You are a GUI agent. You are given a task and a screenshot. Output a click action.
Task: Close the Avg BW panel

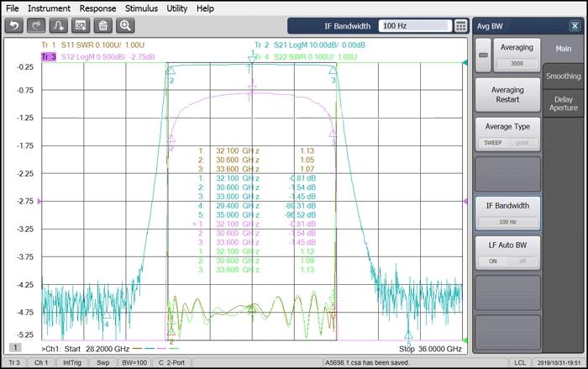[575, 26]
